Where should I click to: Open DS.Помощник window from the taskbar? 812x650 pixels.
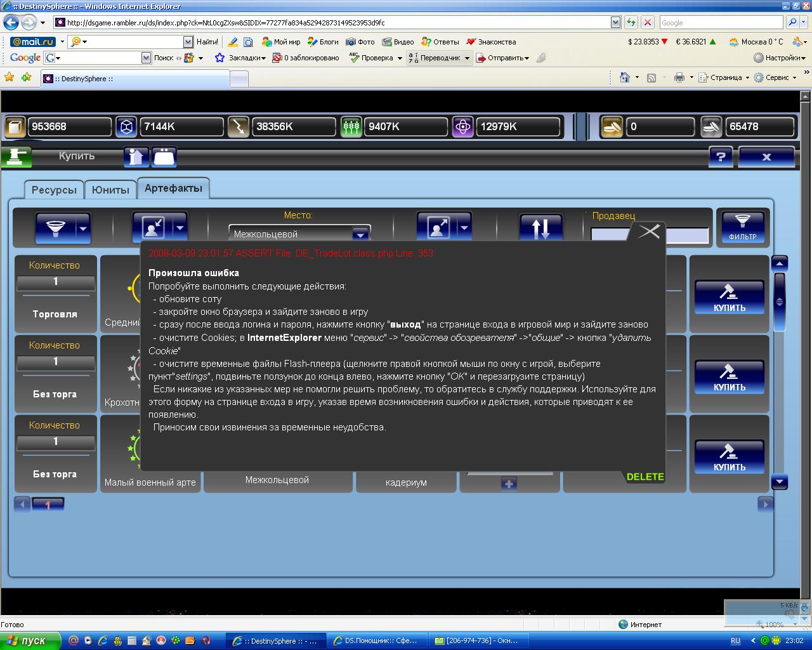point(377,640)
